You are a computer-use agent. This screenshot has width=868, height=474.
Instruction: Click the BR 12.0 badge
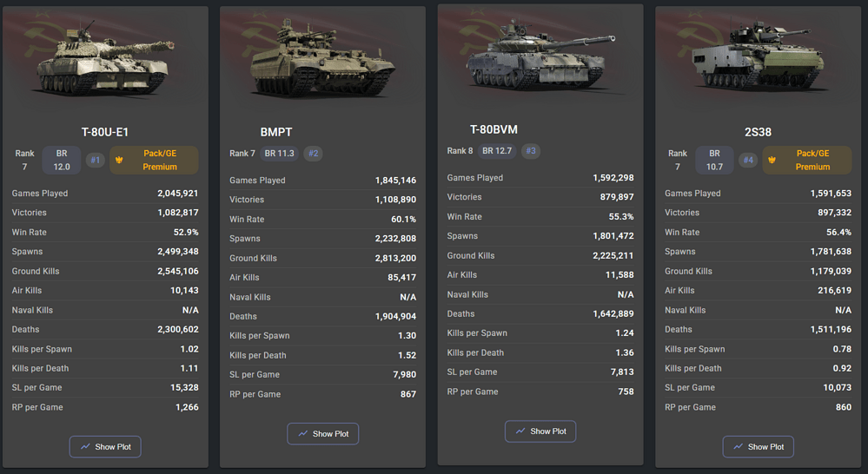click(x=62, y=160)
